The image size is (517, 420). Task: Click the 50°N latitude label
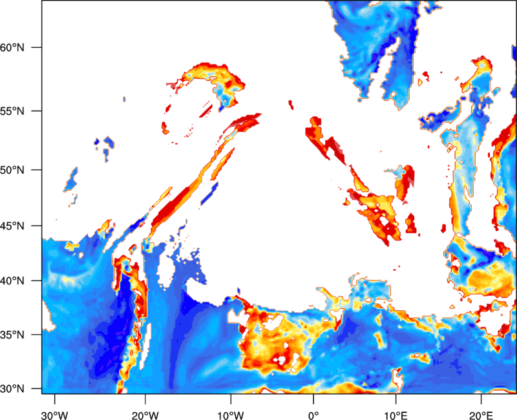coord(12,170)
